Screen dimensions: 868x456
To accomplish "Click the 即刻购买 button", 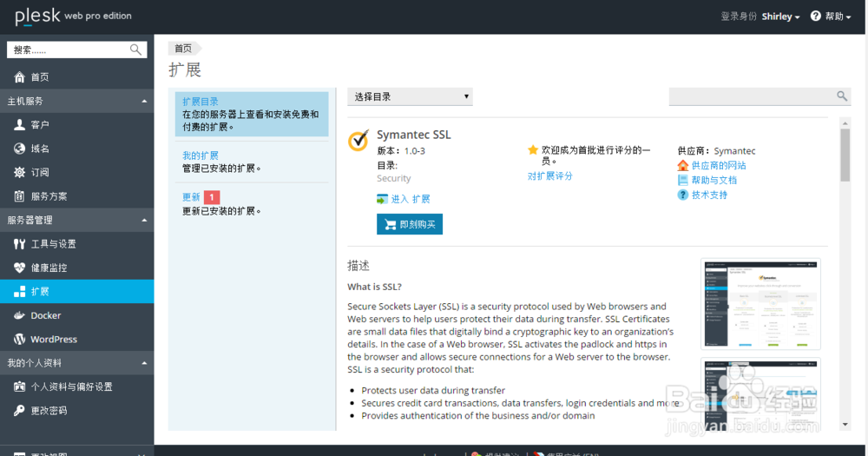I will 410,224.
